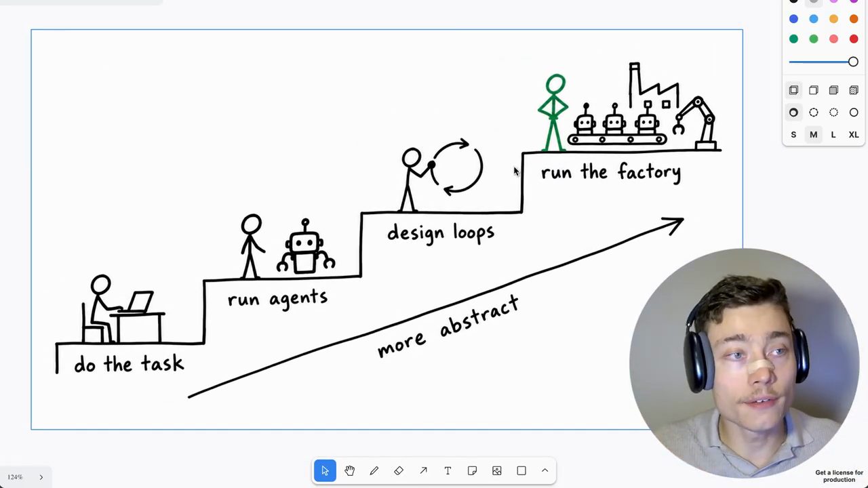Switch to the Hand pan tool

click(349, 470)
